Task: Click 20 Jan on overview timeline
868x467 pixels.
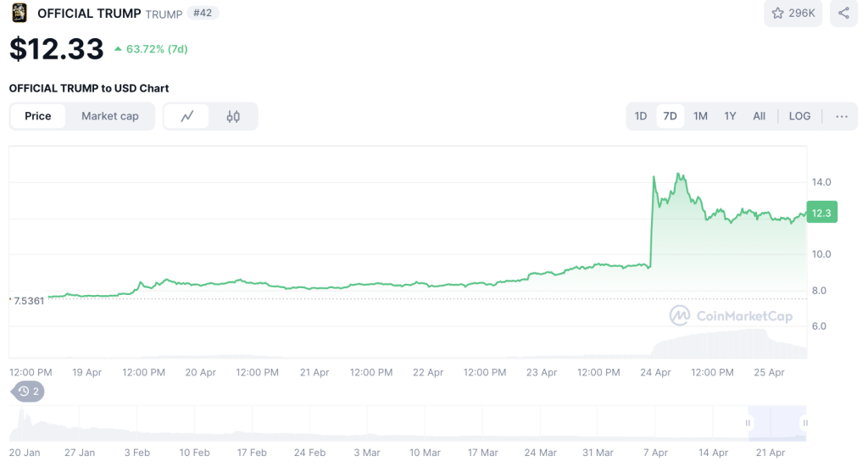Action: [25, 453]
